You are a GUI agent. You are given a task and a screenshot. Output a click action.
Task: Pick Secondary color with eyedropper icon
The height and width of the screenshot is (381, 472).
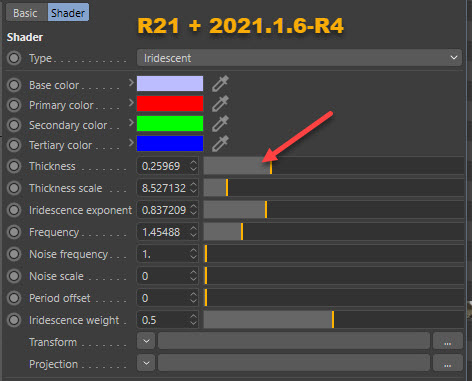[220, 123]
